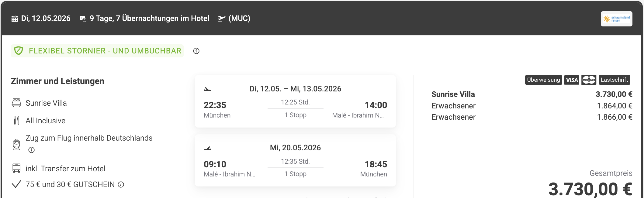Click the bus icon for hotel transfer
644x198 pixels.
pyautogui.click(x=16, y=168)
